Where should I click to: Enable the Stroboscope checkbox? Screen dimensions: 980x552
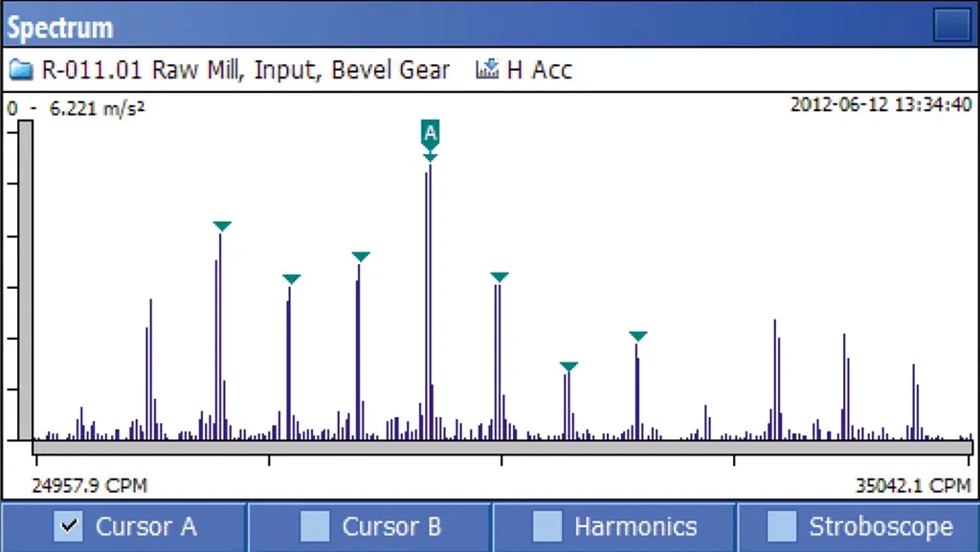pos(782,526)
